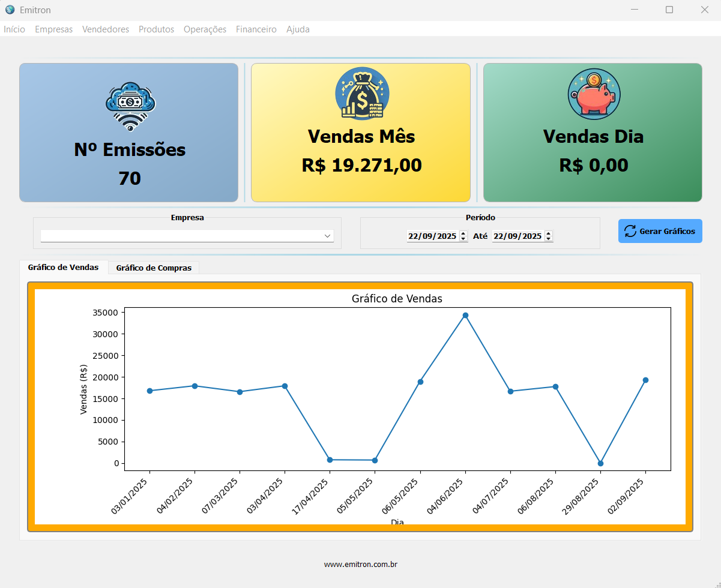Screen dimensions: 721x588
Task: Click the www.emitron.com.br link
Action: [x=360, y=564]
